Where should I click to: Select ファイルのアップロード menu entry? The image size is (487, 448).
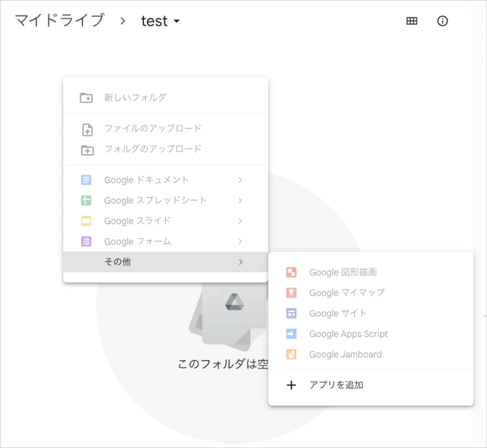153,129
